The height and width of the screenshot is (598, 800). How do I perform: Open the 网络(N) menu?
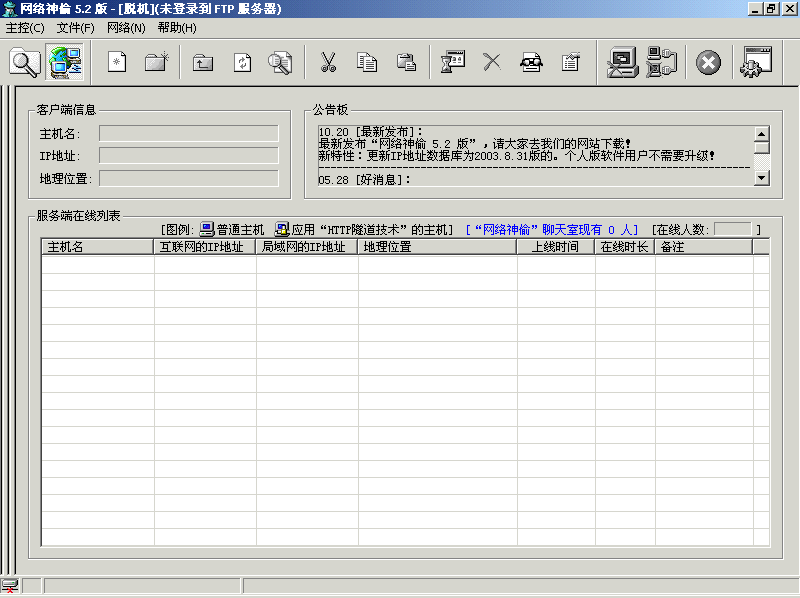coord(124,28)
